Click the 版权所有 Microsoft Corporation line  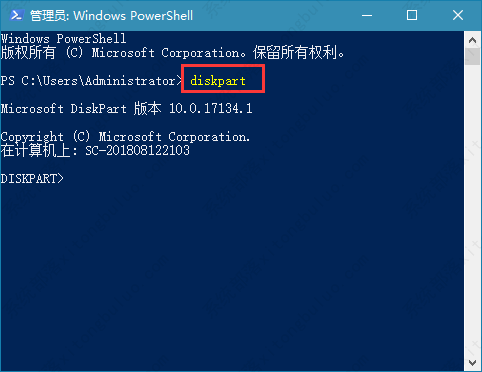(x=173, y=53)
